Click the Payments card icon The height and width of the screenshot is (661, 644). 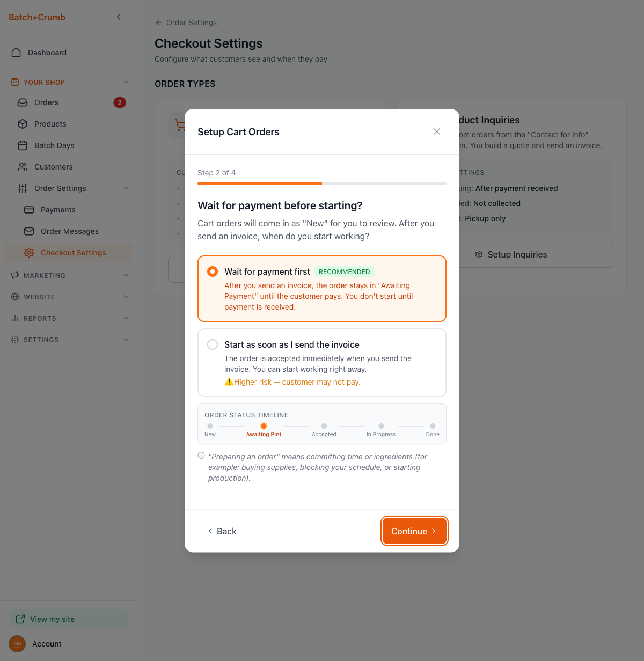point(29,210)
